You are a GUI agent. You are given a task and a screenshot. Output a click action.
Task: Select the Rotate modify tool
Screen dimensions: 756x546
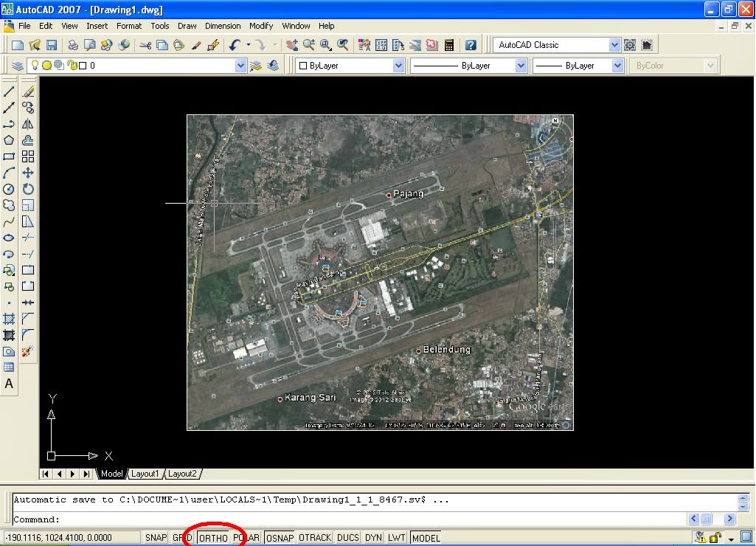28,189
